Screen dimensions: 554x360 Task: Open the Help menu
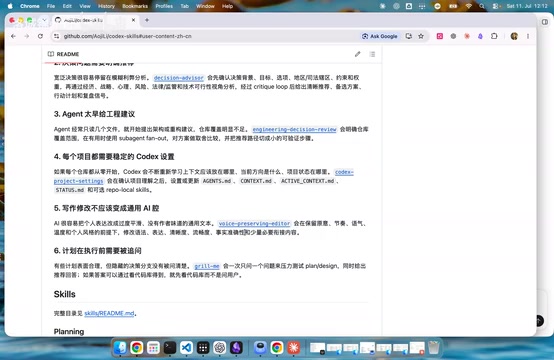pos(227,6)
